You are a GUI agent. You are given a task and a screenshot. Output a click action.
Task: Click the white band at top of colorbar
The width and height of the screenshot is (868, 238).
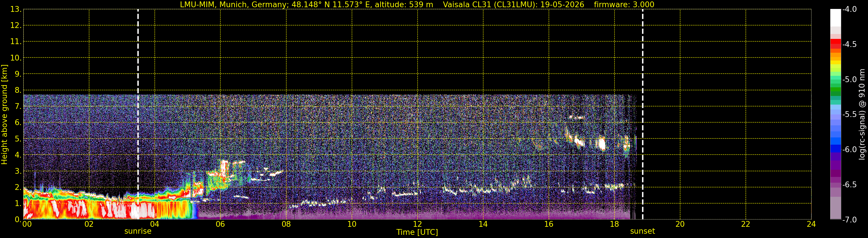coord(836,18)
